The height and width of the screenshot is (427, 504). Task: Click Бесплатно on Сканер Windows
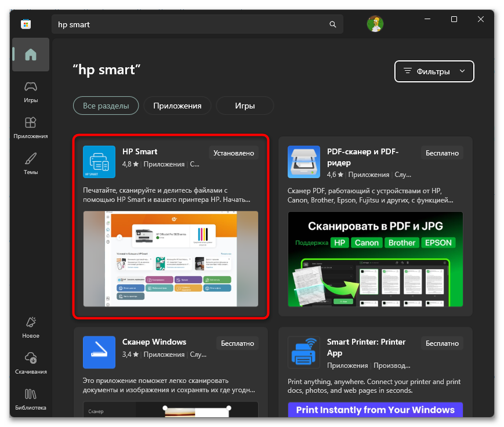[238, 343]
